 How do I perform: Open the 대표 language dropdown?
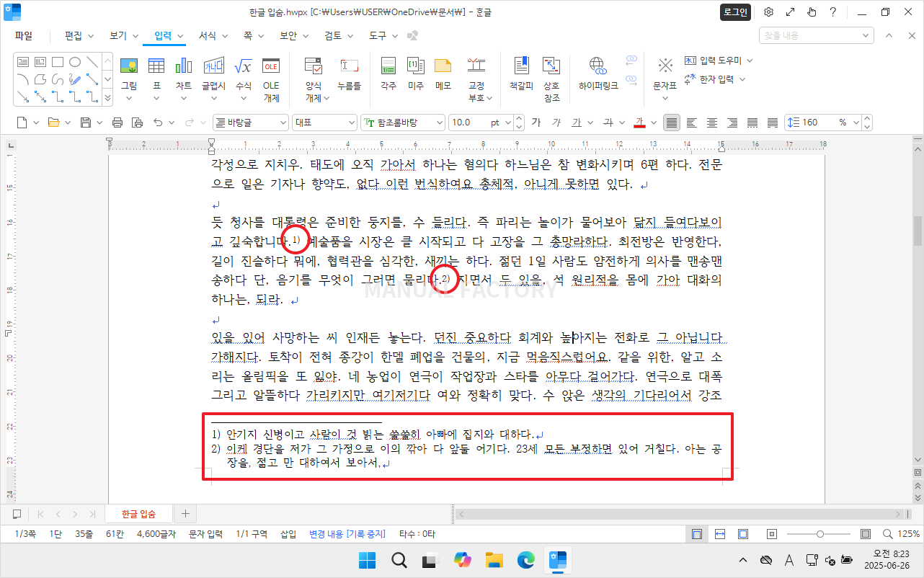click(324, 123)
